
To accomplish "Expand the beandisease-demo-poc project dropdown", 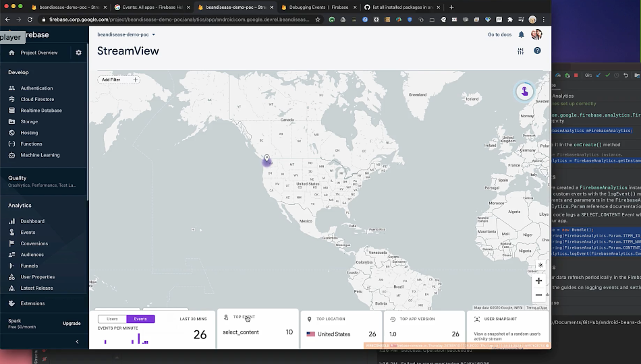I will pos(126,34).
